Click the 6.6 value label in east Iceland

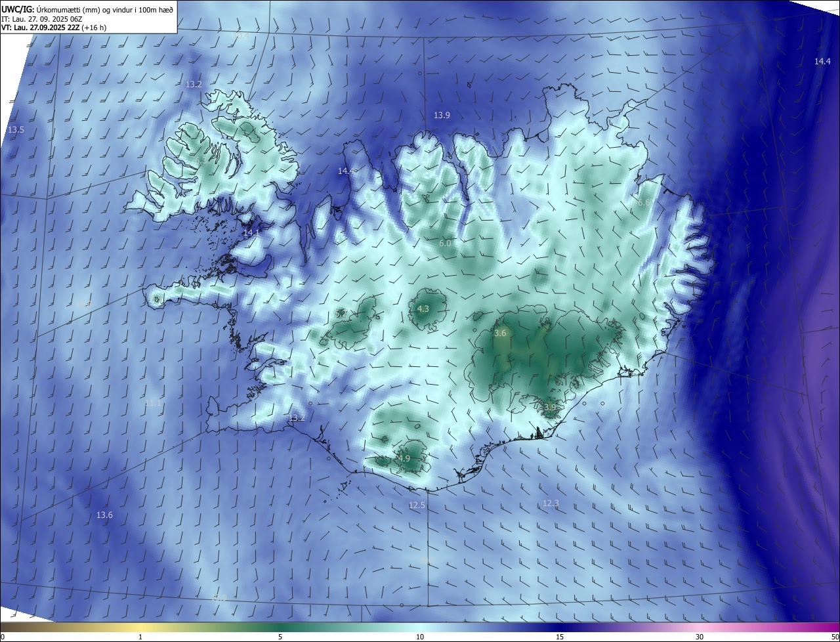643,203
